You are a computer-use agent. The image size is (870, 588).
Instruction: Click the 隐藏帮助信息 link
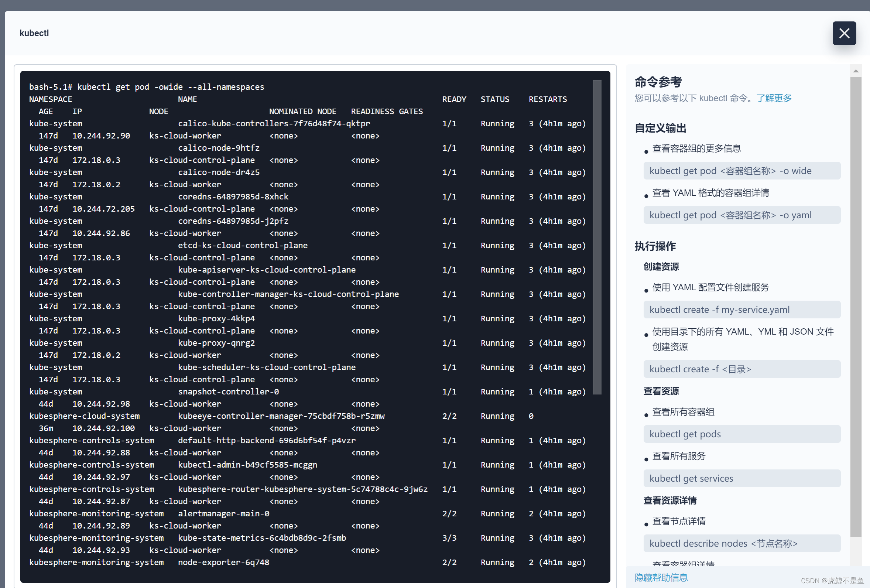coord(661,577)
